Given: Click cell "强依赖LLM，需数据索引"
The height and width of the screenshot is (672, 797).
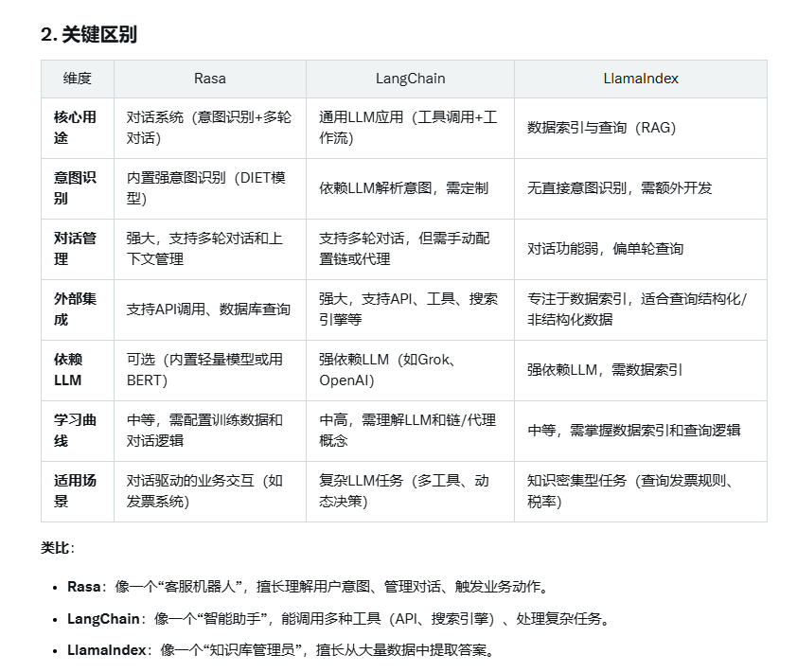Looking at the screenshot, I should 641,370.
